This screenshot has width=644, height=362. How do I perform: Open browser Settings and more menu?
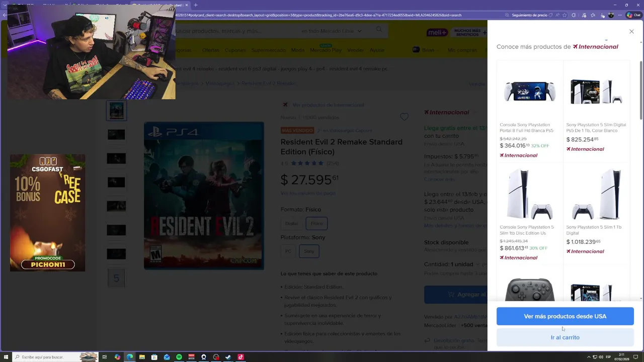point(620,15)
